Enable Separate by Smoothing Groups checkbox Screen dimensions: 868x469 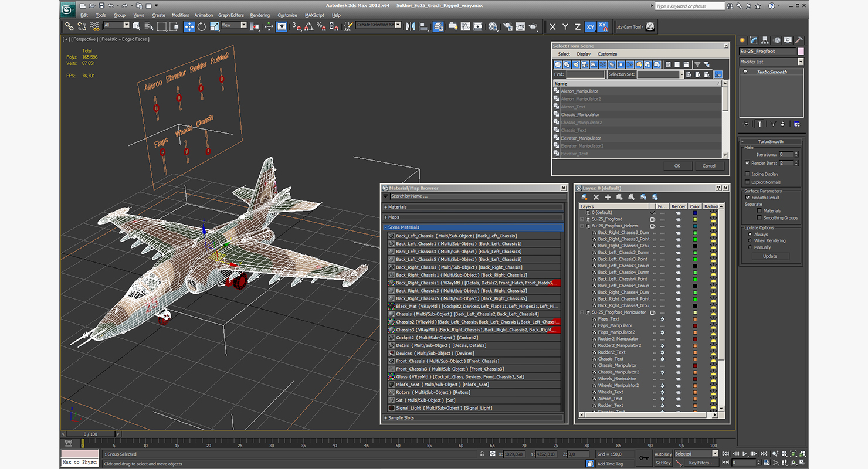759,218
